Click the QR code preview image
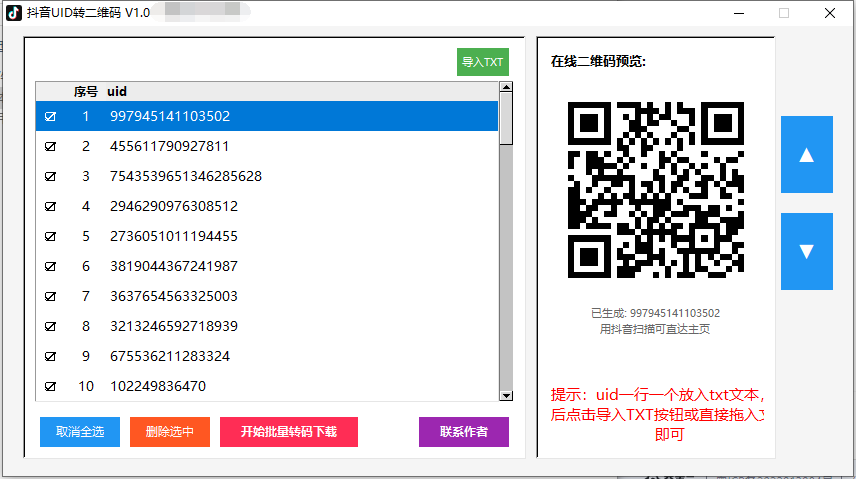This screenshot has width=856, height=479. pos(656,190)
